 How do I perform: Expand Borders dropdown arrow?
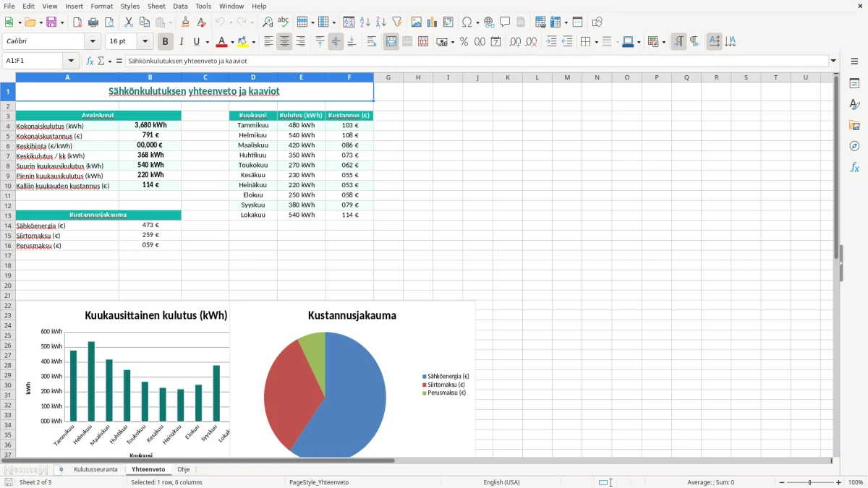pos(595,42)
